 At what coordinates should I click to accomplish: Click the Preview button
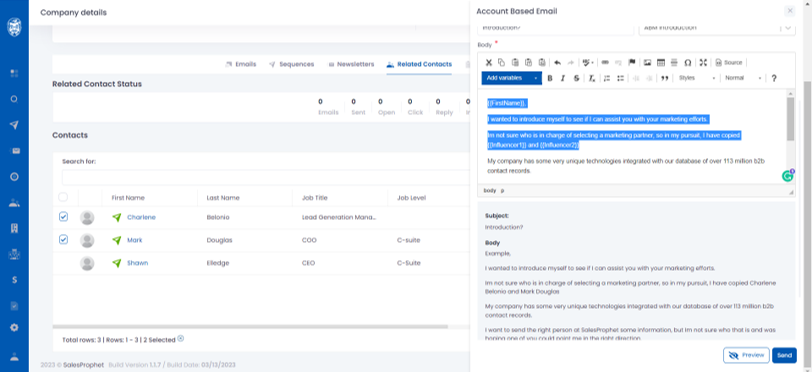(746, 355)
